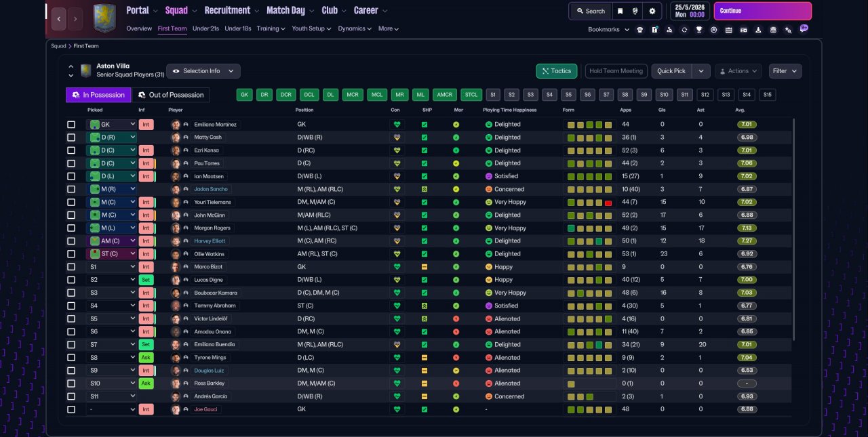868x437 pixels.
Task: Open the Recruitment menu
Action: pos(231,11)
